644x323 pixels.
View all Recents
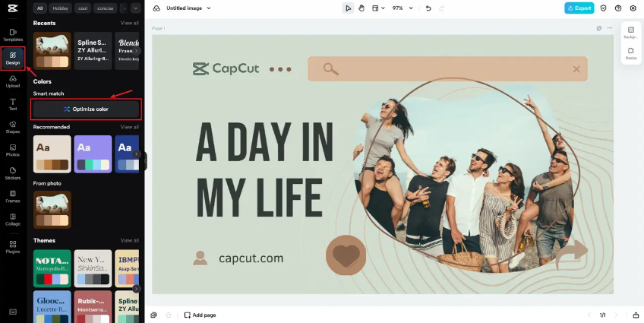(x=129, y=23)
